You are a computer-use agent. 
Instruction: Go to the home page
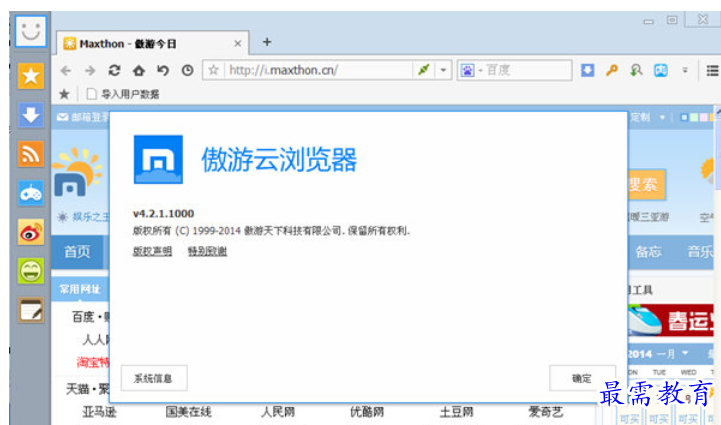(x=139, y=70)
